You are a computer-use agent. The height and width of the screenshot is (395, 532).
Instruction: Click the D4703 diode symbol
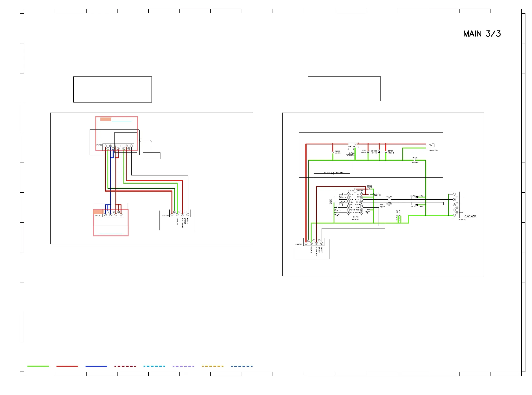pos(332,173)
